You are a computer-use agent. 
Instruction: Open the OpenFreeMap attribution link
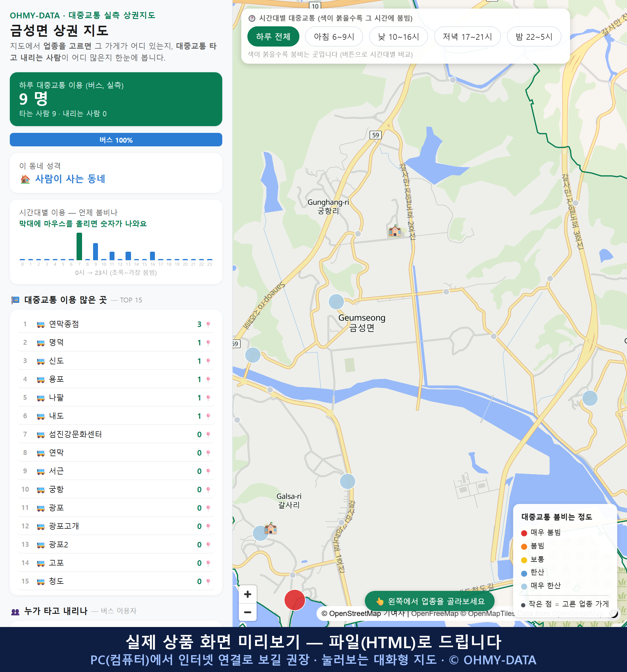click(435, 613)
